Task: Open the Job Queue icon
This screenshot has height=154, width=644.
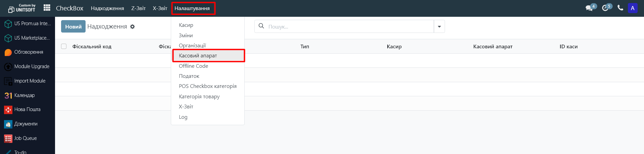Action: 8,139
